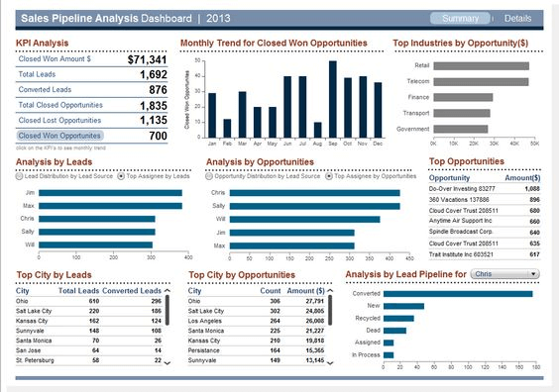
Task: Click the Sep bar in monthly trend chart
Action: [x=333, y=99]
